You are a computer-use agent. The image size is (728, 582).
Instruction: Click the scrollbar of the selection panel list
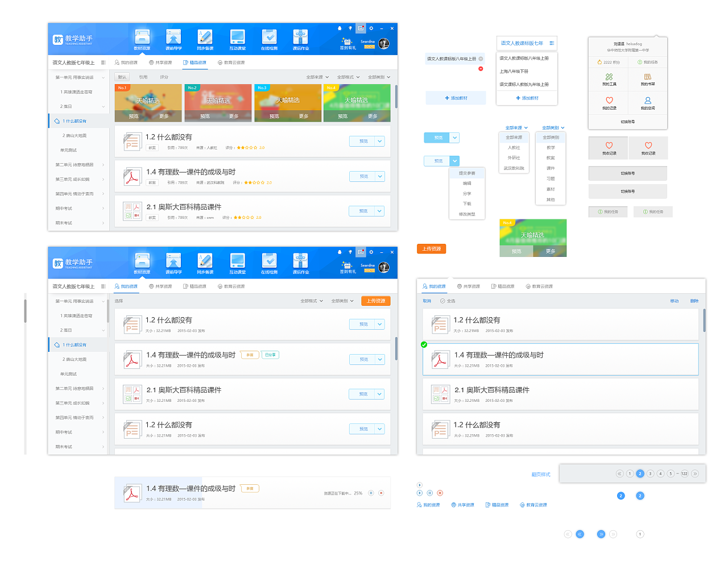click(x=704, y=320)
